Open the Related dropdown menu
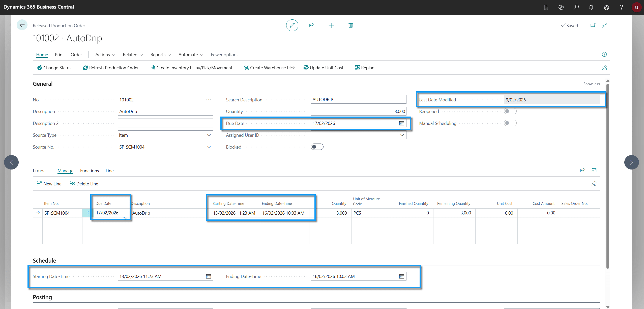644x309 pixels. click(x=133, y=55)
